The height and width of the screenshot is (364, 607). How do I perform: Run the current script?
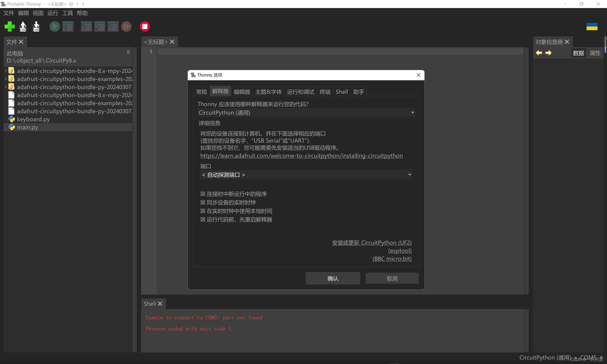55,26
